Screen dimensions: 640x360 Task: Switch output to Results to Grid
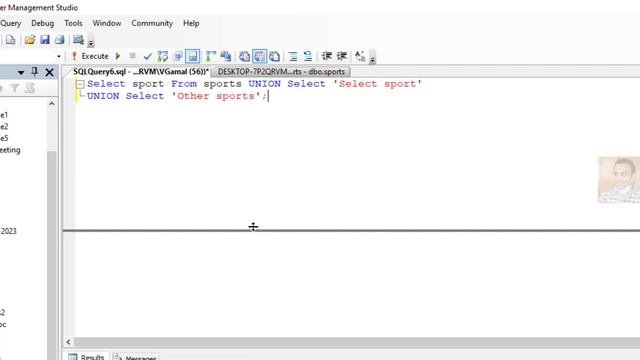point(260,56)
